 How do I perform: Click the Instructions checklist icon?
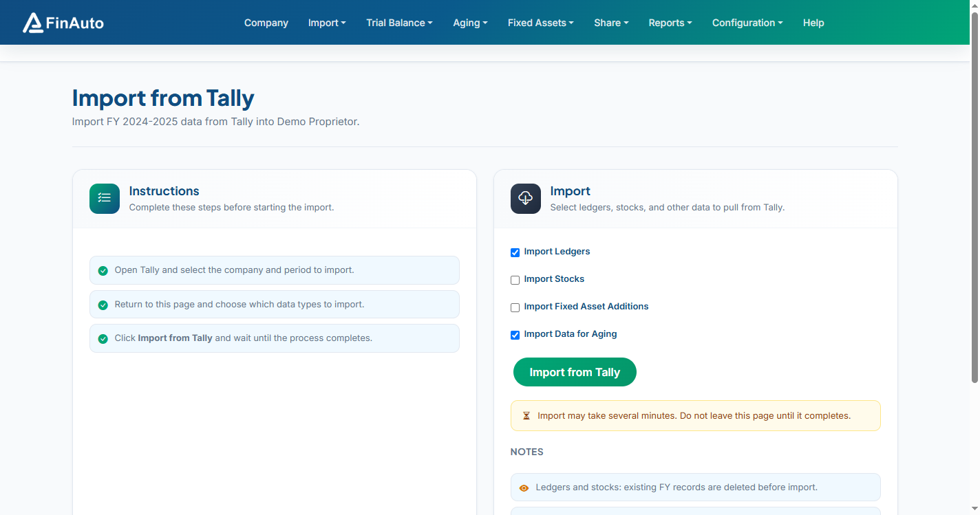point(105,199)
